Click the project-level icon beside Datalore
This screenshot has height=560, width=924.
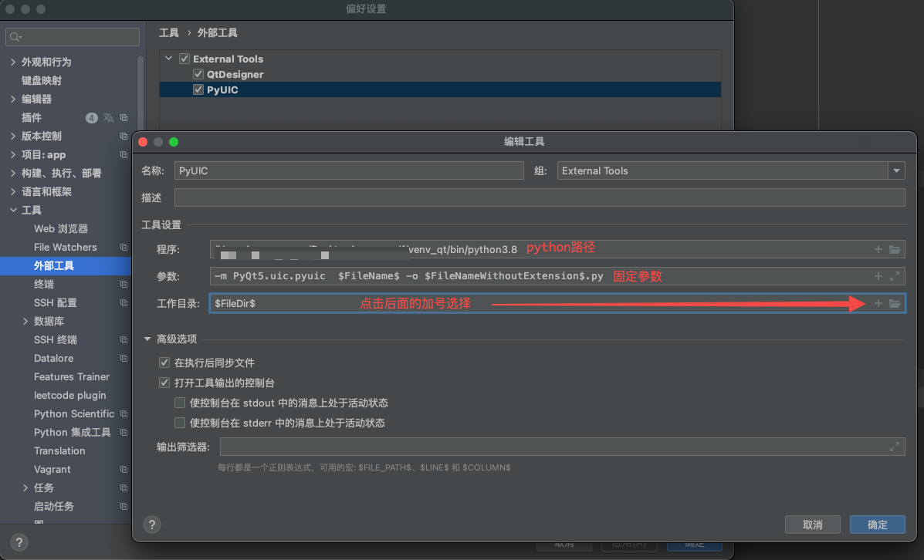click(x=124, y=359)
